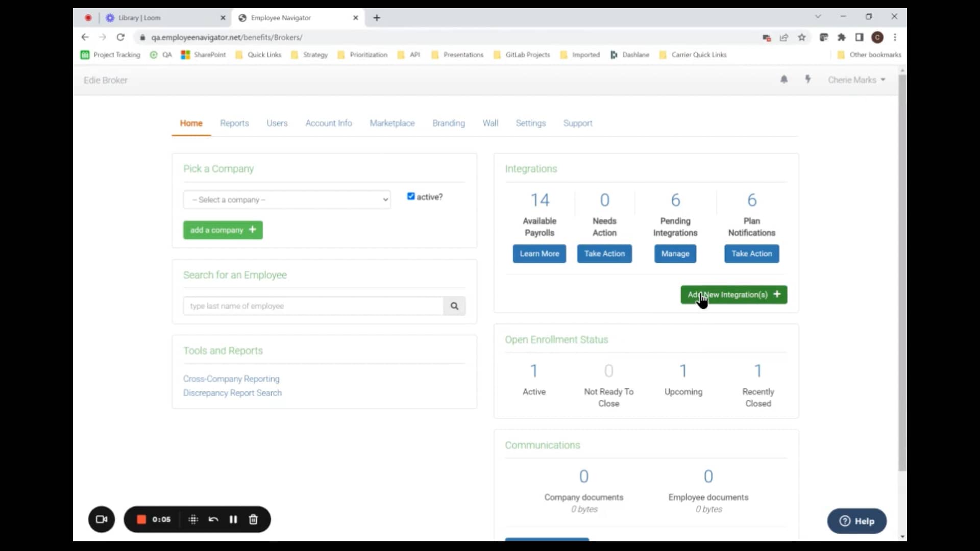
Task: Open the browser tab search chevron
Action: coord(819,16)
